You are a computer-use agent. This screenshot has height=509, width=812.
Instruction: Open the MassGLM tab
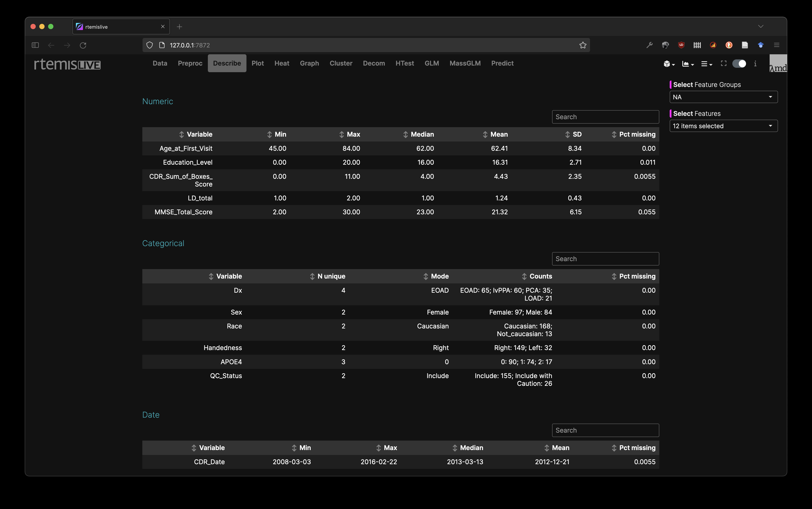(x=465, y=63)
